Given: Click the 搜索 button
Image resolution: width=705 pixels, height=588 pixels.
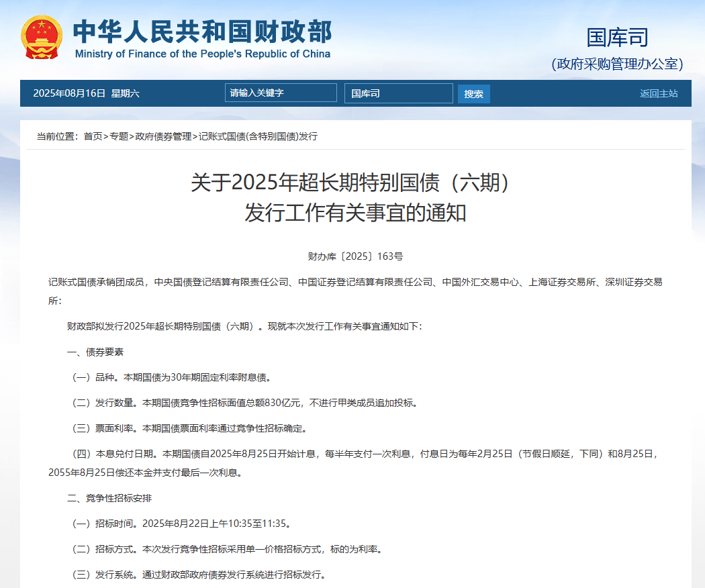Looking at the screenshot, I should tap(473, 94).
